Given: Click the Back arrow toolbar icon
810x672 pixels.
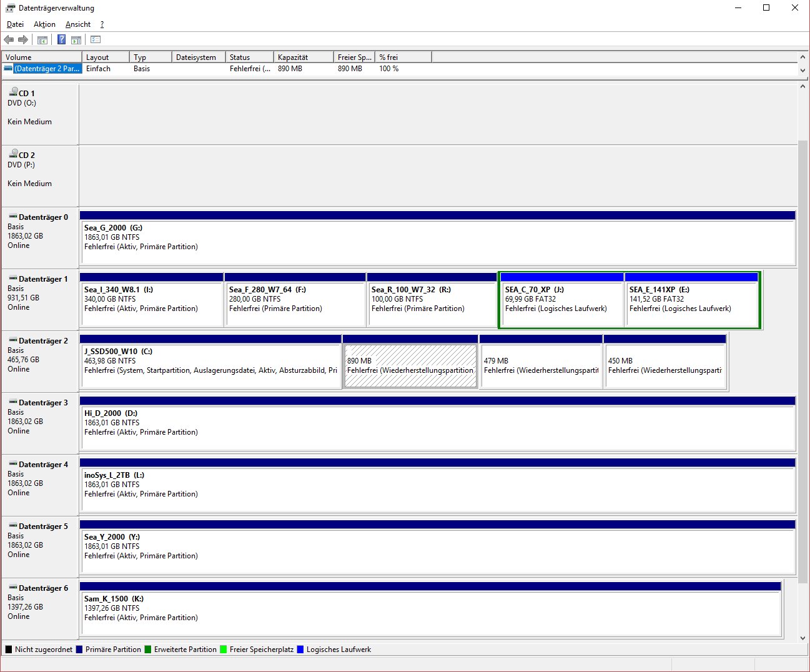Looking at the screenshot, I should pyautogui.click(x=9, y=40).
